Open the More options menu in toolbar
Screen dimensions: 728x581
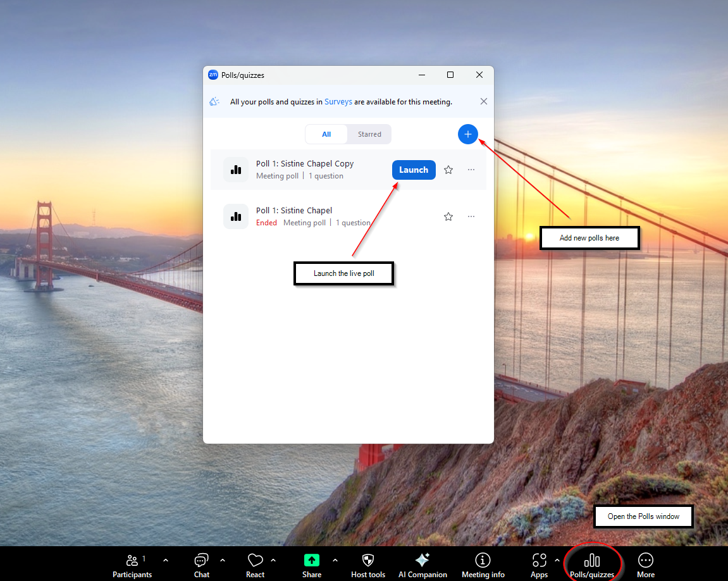646,560
